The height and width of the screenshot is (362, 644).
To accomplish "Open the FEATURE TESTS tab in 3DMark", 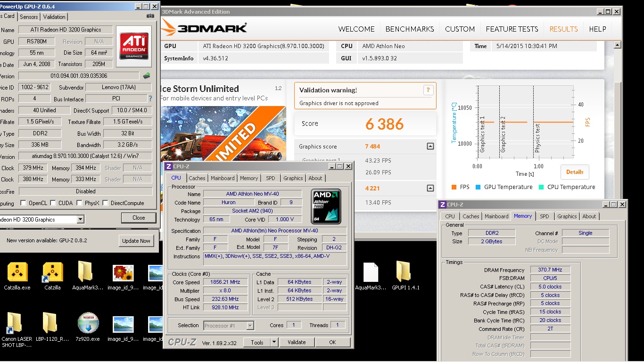I will [x=512, y=29].
